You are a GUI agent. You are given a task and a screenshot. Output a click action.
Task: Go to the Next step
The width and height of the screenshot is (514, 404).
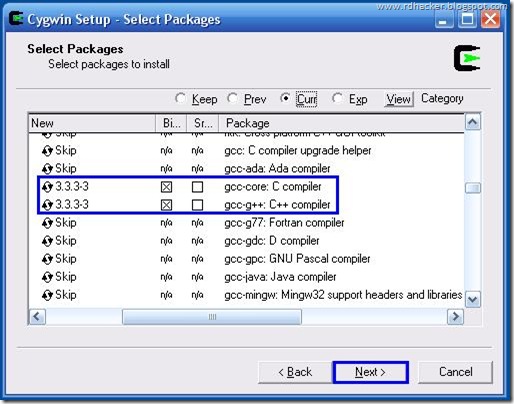pos(370,372)
